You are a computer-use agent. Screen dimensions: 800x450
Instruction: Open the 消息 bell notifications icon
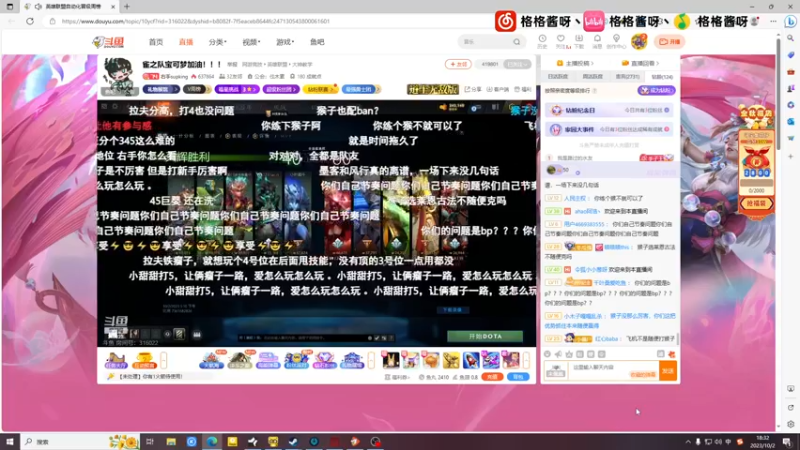click(x=597, y=41)
